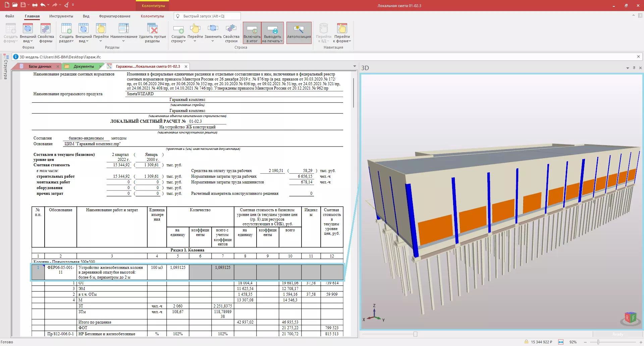Click the info icon beside 3D модель path
Image resolution: width=644 pixels, height=346 pixels.
click(16, 57)
